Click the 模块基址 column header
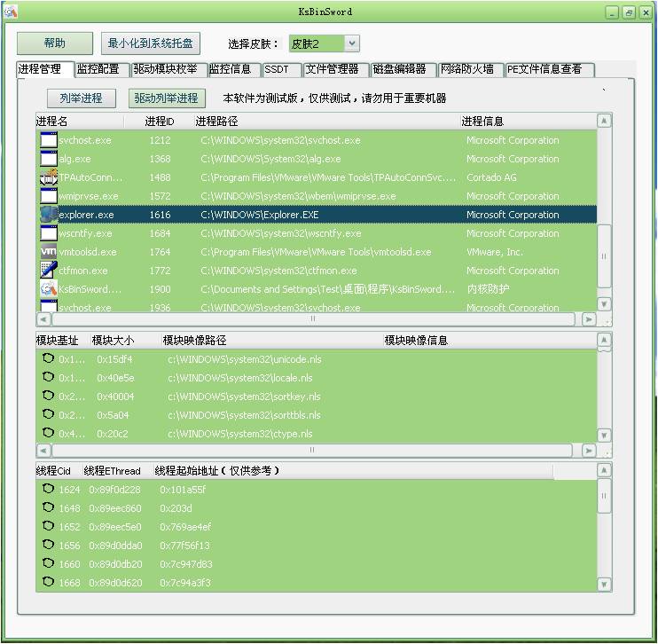The width and height of the screenshot is (658, 644). point(63,341)
